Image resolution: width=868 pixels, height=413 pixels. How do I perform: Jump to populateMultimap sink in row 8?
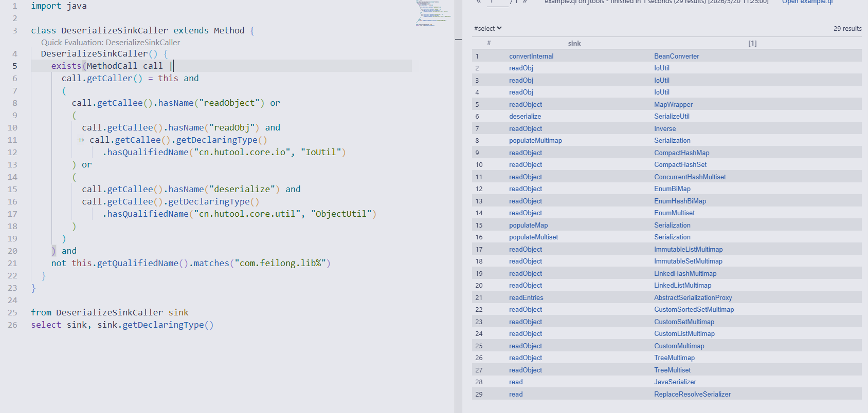(535, 141)
